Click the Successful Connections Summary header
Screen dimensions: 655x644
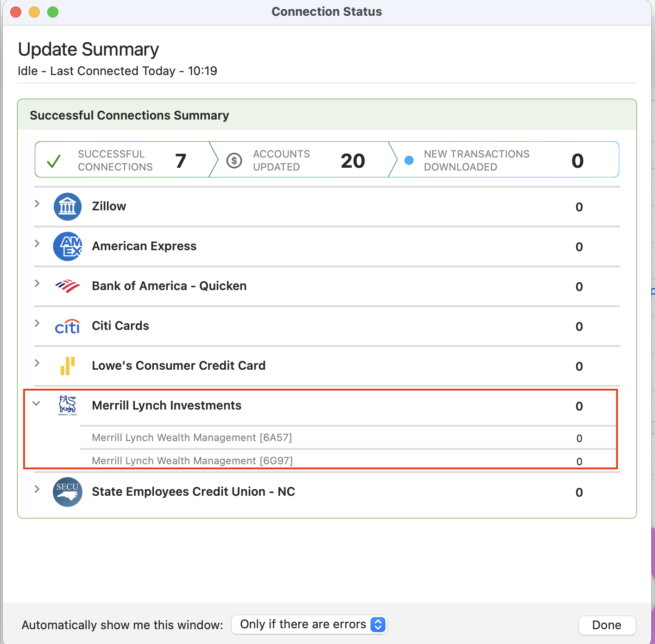tap(129, 115)
